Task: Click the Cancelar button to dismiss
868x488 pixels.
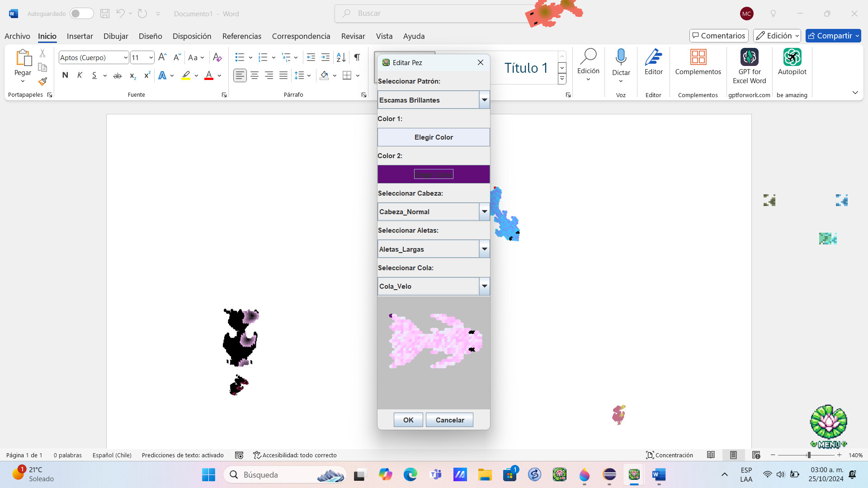Action: pyautogui.click(x=449, y=419)
